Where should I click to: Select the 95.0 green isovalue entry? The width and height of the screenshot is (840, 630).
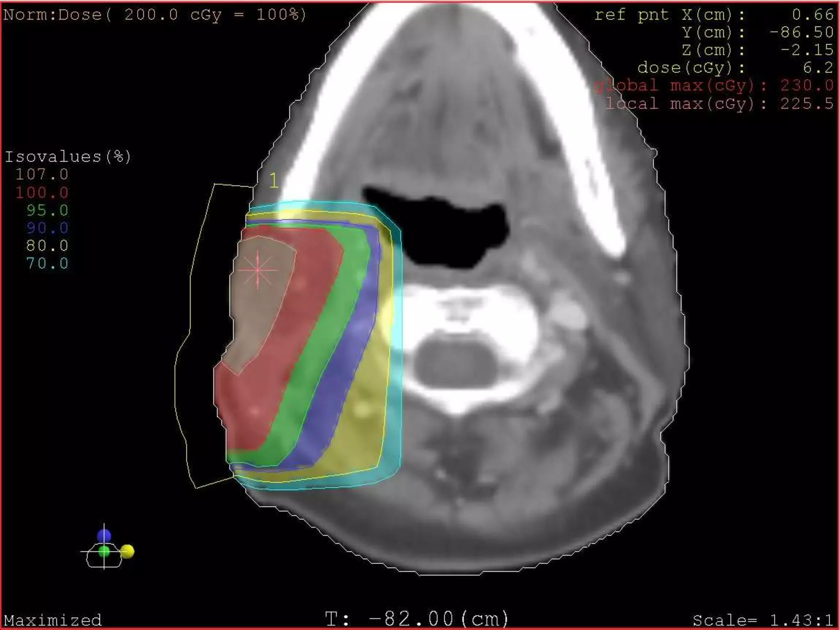click(x=47, y=210)
